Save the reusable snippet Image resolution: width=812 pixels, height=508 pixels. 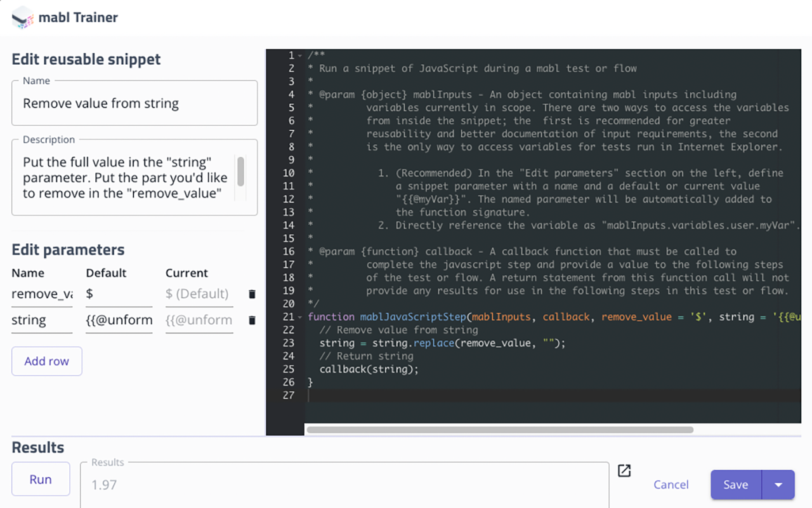pos(735,485)
